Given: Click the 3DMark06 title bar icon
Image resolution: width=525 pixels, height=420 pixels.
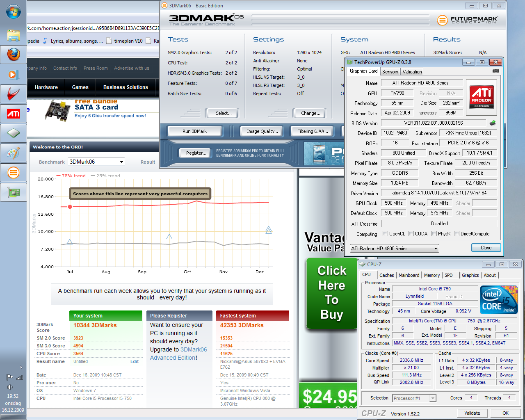Looking at the screenshot, I should coord(164,5).
